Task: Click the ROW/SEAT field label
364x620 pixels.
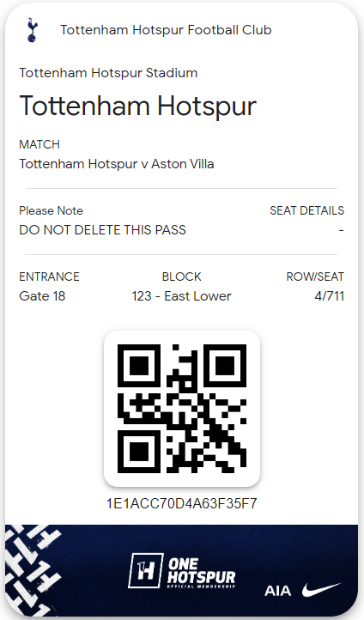Action: 315,277
